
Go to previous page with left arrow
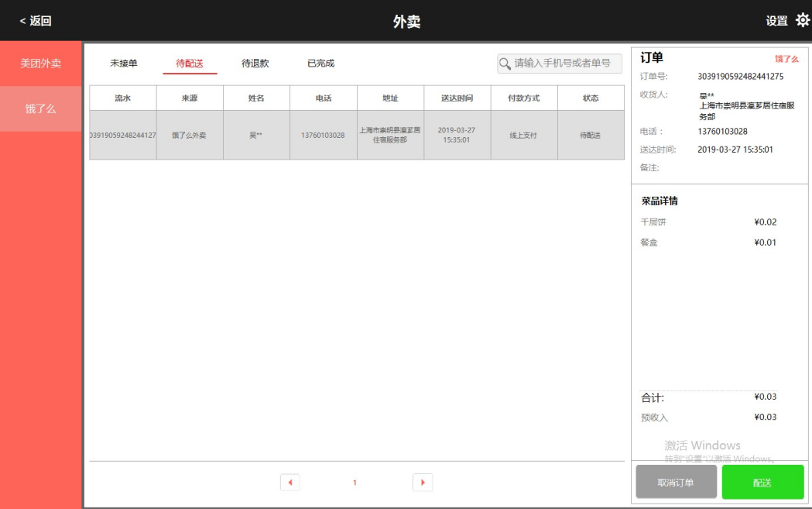pyautogui.click(x=290, y=483)
